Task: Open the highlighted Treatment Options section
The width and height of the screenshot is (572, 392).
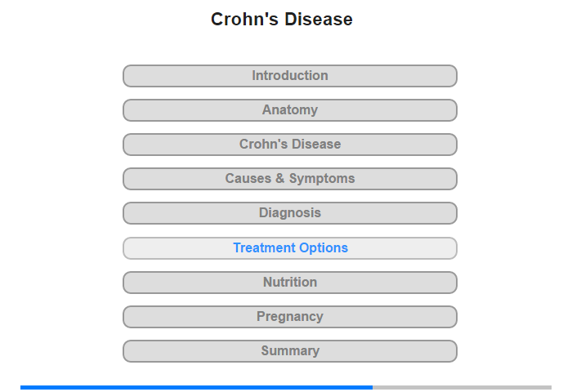Action: point(289,248)
